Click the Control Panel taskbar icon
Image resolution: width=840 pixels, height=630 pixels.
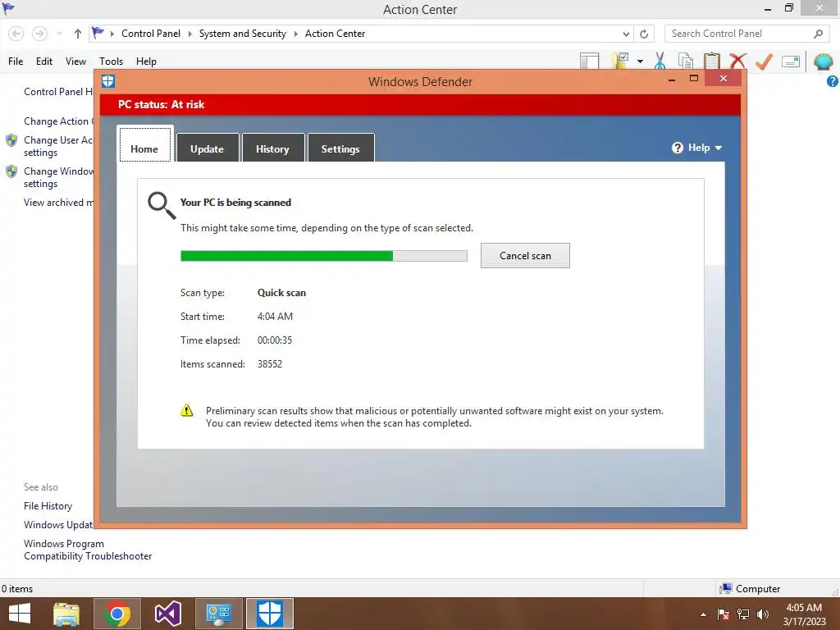(x=218, y=614)
